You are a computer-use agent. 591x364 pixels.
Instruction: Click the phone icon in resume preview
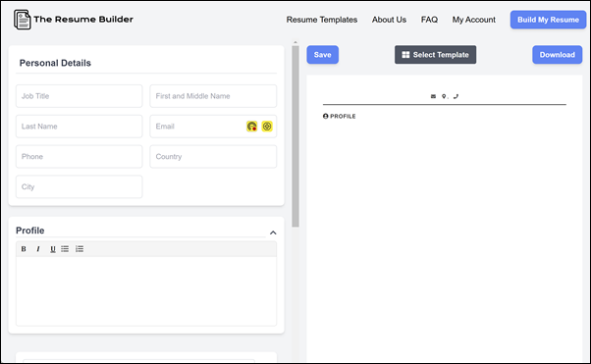456,96
